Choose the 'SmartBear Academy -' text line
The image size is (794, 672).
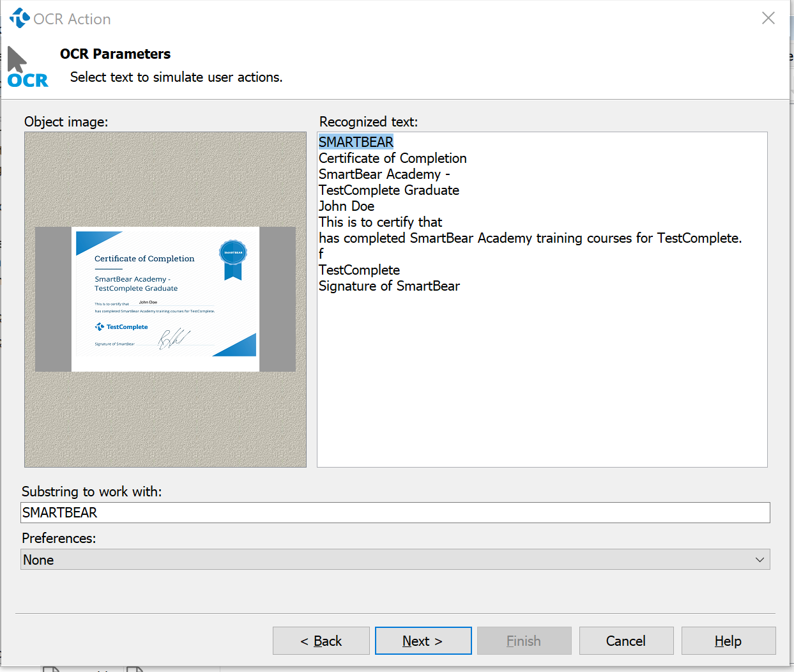384,174
